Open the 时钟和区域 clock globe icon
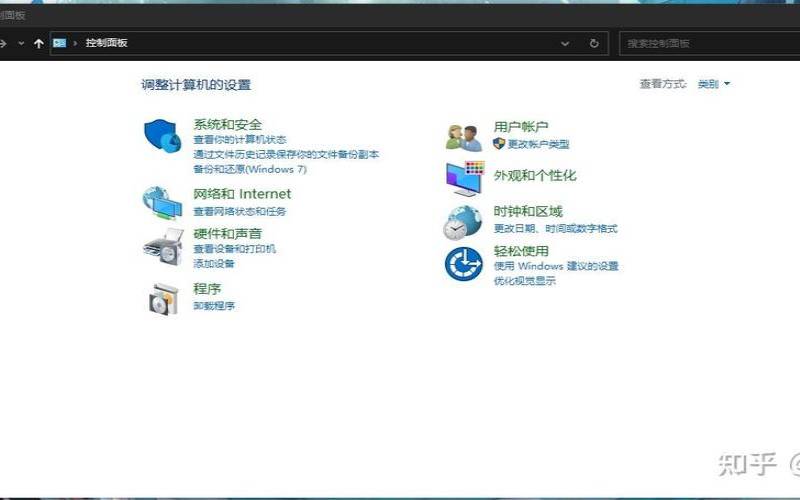This screenshot has height=500, width=800. click(x=462, y=222)
